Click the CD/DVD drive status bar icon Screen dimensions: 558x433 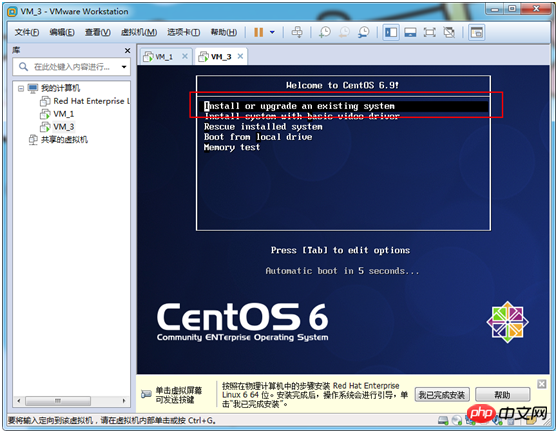tap(457, 421)
